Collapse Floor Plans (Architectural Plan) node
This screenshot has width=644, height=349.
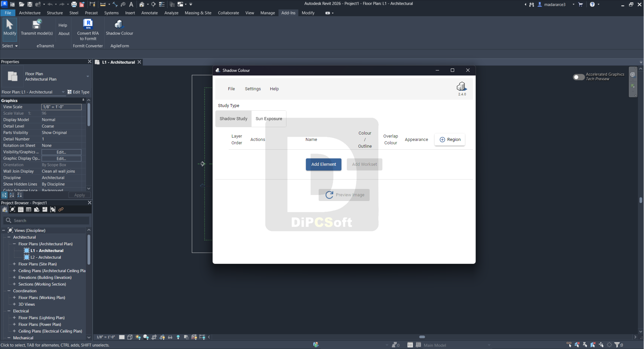tap(14, 244)
